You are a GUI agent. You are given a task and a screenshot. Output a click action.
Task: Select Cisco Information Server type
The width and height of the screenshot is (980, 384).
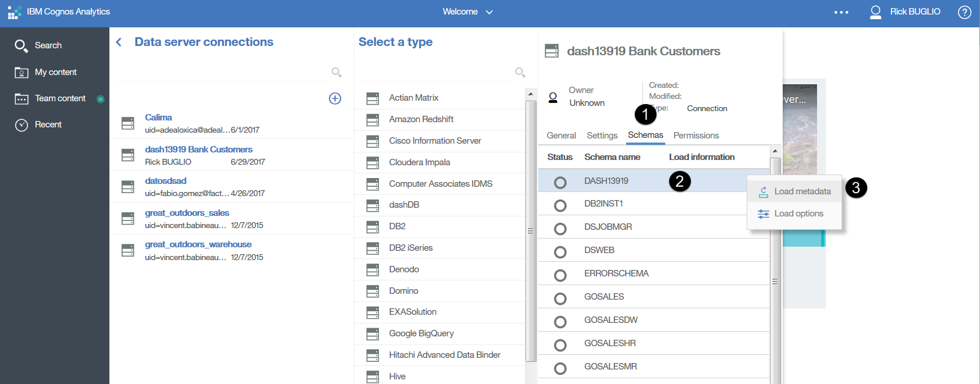click(x=440, y=141)
